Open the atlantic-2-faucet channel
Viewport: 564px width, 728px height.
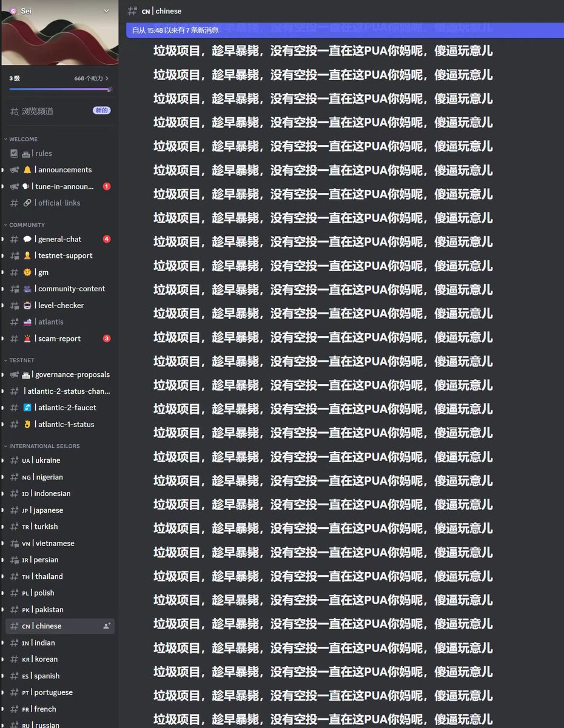pyautogui.click(x=59, y=408)
